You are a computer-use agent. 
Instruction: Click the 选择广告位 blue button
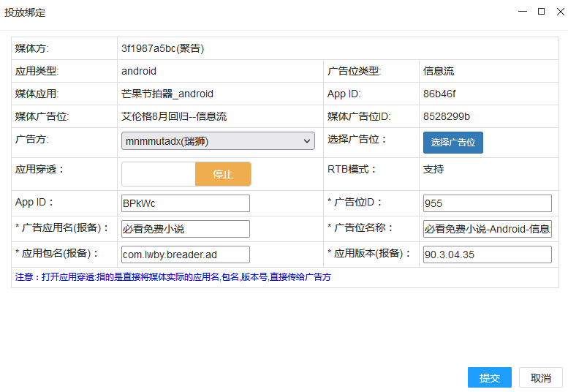coord(452,143)
